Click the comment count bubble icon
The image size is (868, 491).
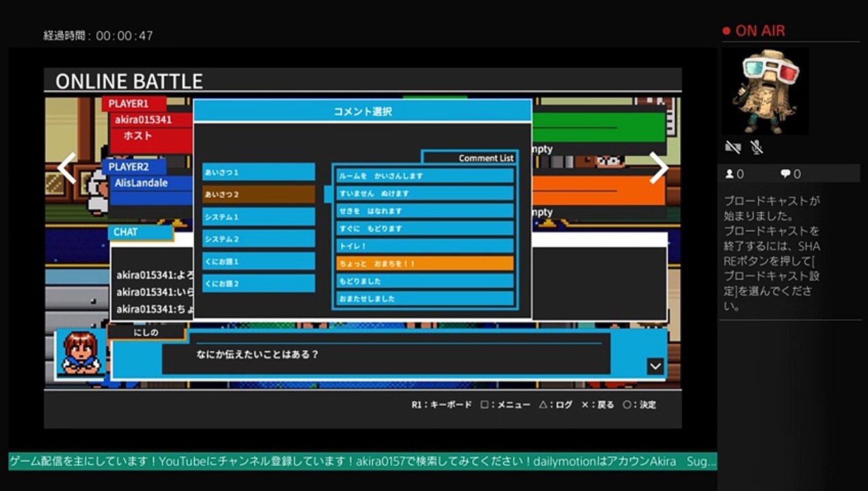[x=785, y=174]
